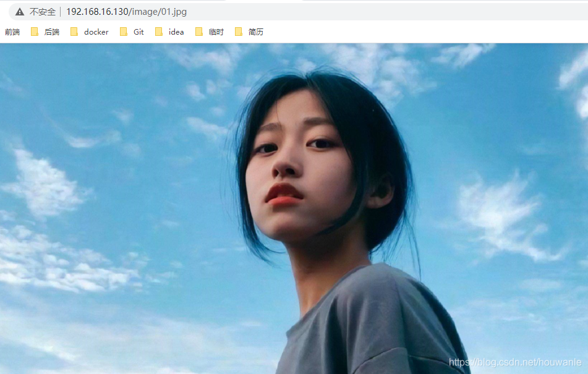This screenshot has width=588, height=374.
Task: Click the folder icon beside docker
Action: pos(74,32)
